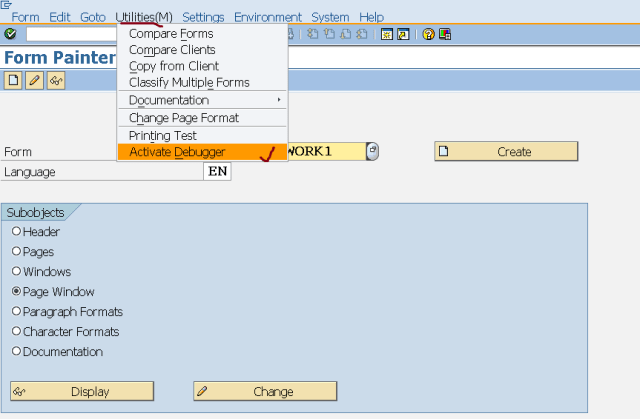The width and height of the screenshot is (640, 419).
Task: Click the Subobjects group tab label
Action: pyautogui.click(x=36, y=213)
